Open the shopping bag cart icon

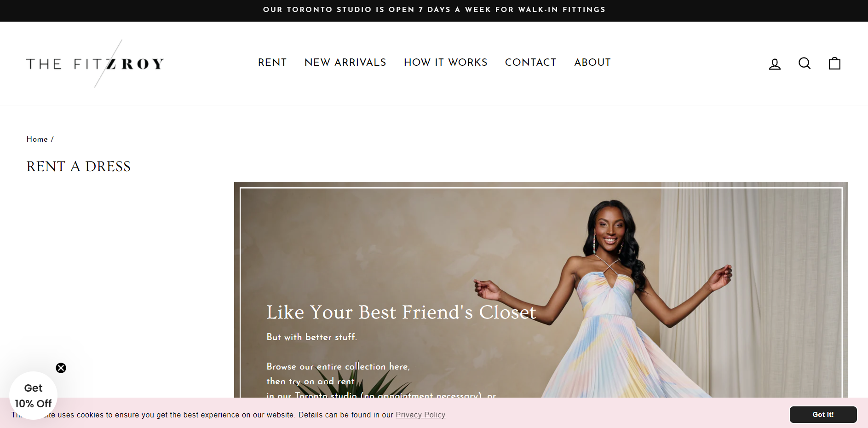click(x=834, y=63)
